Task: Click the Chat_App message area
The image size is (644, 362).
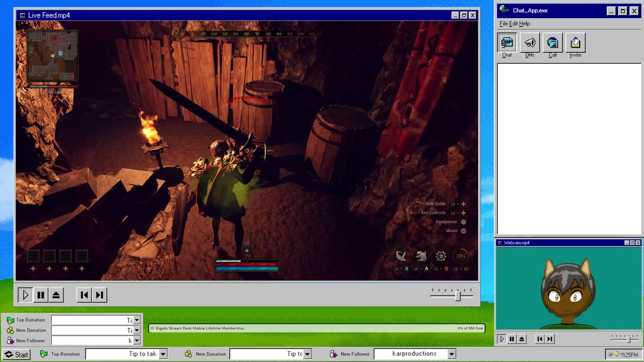Action: (569, 149)
